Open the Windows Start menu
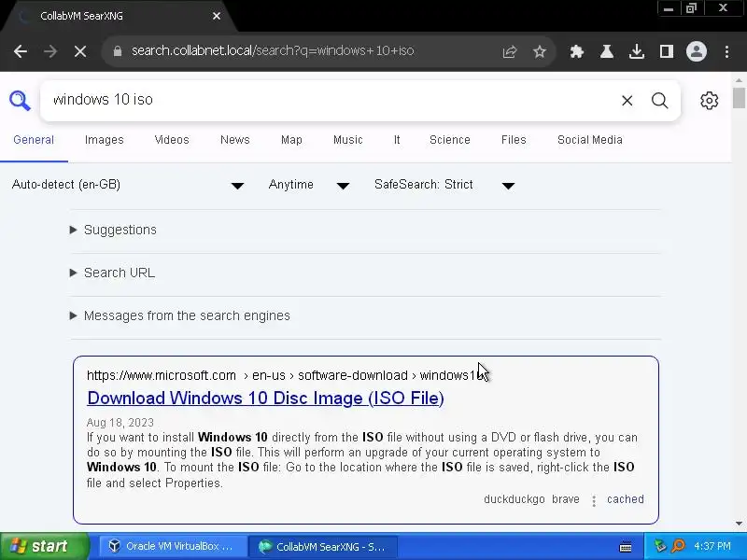The height and width of the screenshot is (560, 747). tap(45, 546)
